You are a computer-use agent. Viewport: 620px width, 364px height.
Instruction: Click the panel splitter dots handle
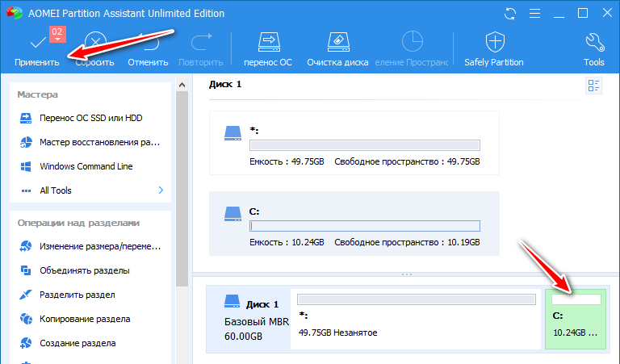407,274
